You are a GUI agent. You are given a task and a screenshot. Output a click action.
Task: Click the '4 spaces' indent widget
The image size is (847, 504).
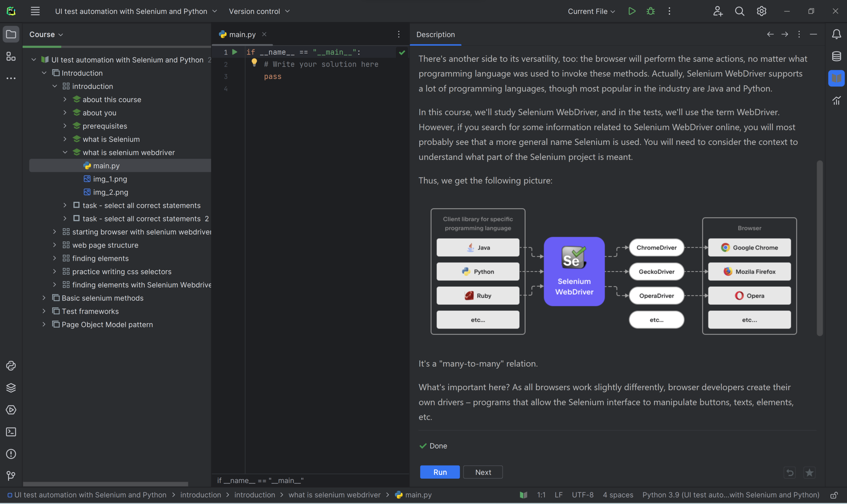click(x=618, y=495)
